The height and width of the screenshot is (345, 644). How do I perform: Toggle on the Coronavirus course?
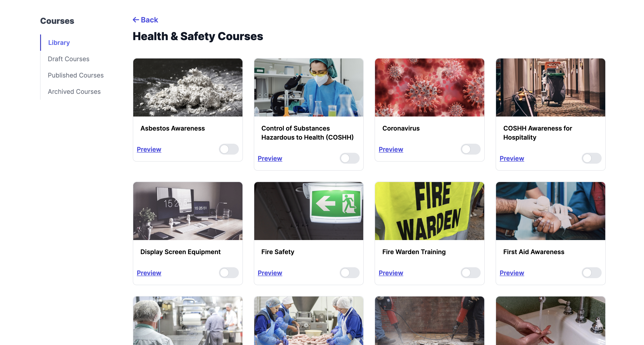(x=470, y=149)
